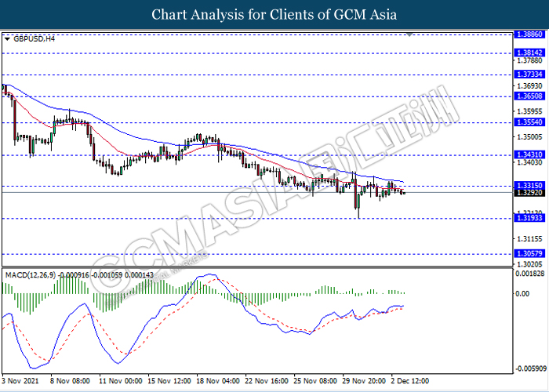Image resolution: width=549 pixels, height=392 pixels.
Task: Click the current price 1.32920 tag
Action: [530, 192]
